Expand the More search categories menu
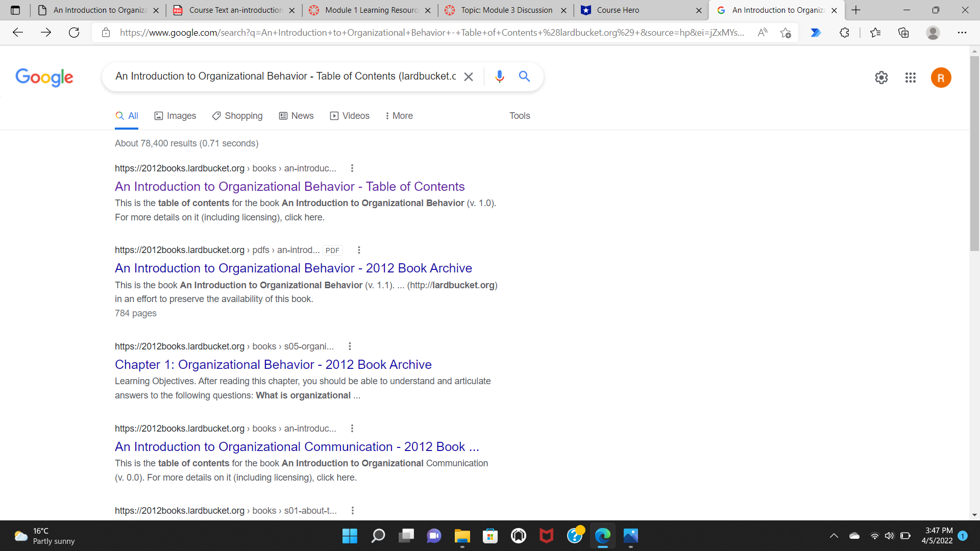Viewport: 980px width, 551px height. click(399, 116)
